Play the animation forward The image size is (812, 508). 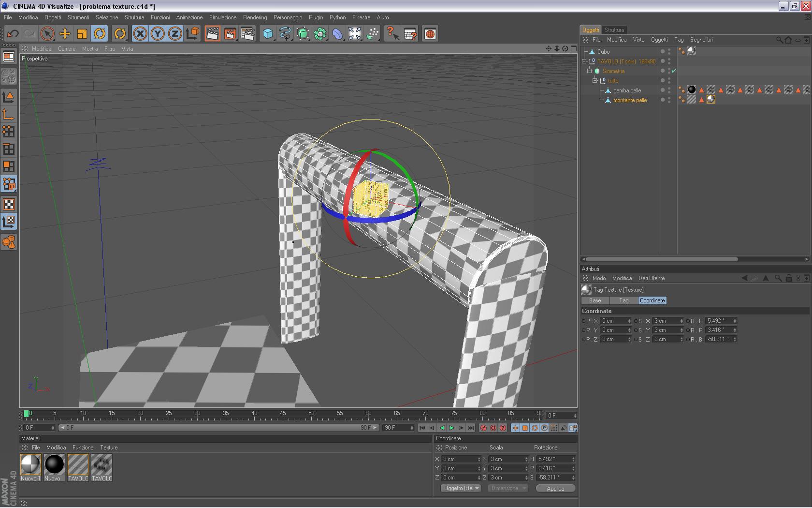[451, 428]
